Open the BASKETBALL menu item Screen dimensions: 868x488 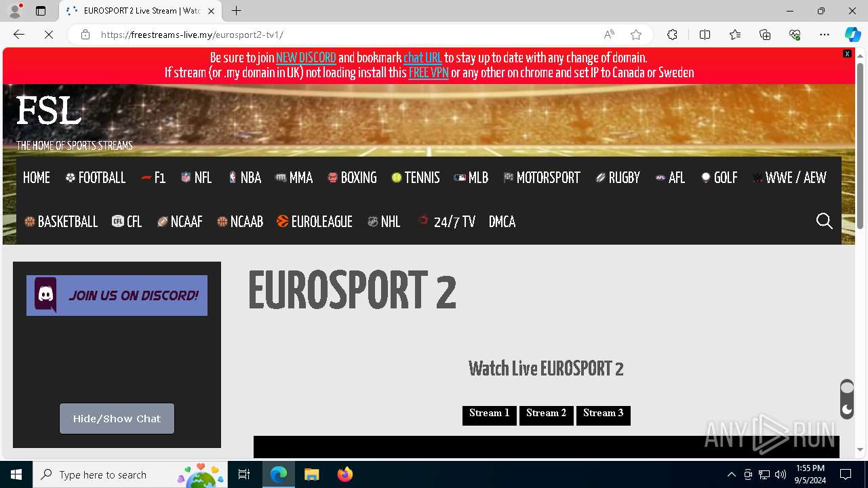(61, 222)
